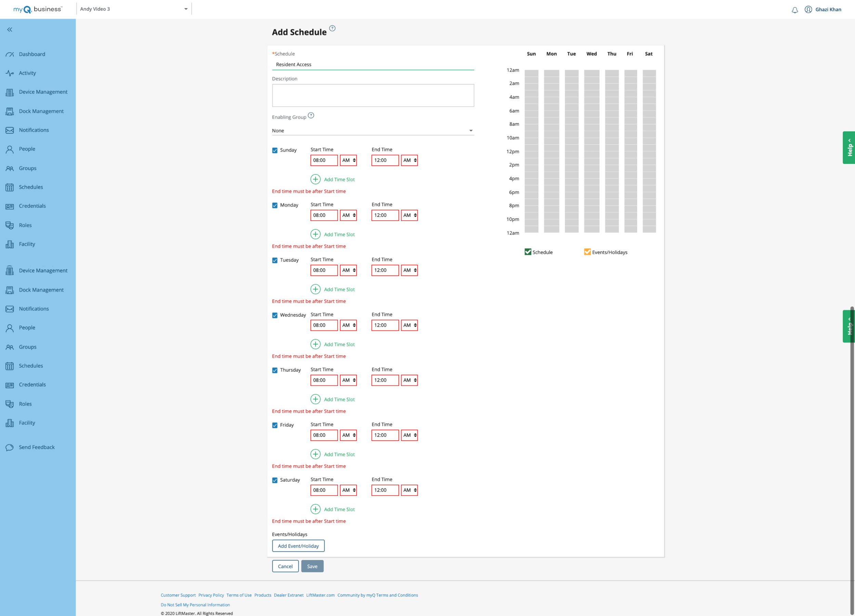Image resolution: width=855 pixels, height=616 pixels.
Task: Collapse the sidebar with the double-chevron arrow
Action: 10,29
